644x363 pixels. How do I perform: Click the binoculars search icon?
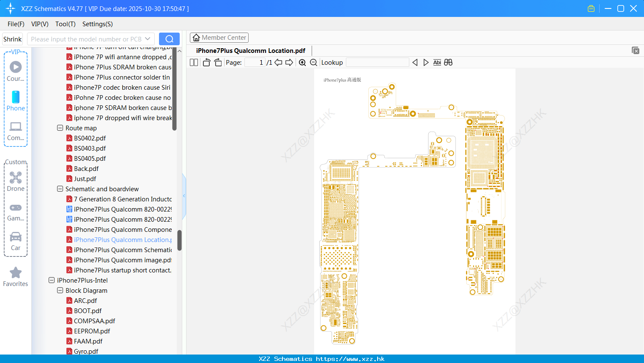[448, 63]
